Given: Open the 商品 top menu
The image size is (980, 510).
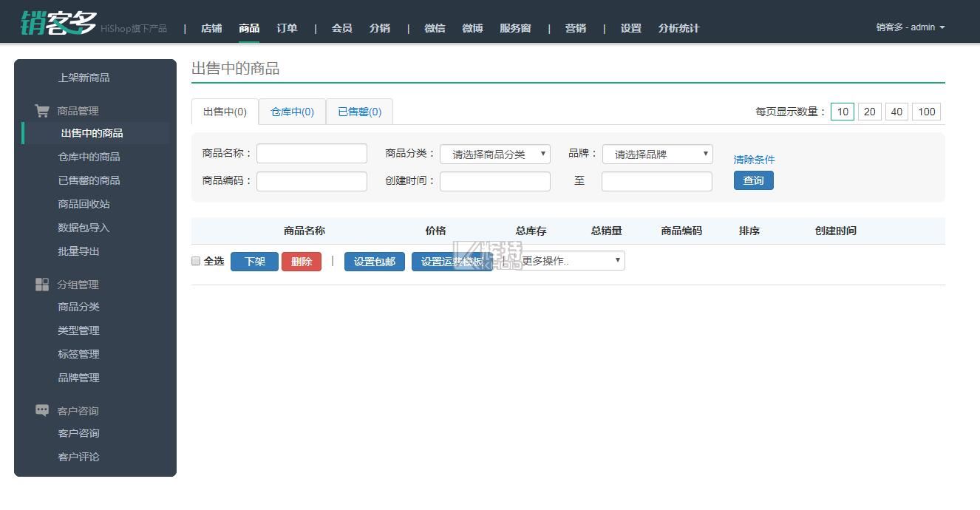Looking at the screenshot, I should [249, 28].
